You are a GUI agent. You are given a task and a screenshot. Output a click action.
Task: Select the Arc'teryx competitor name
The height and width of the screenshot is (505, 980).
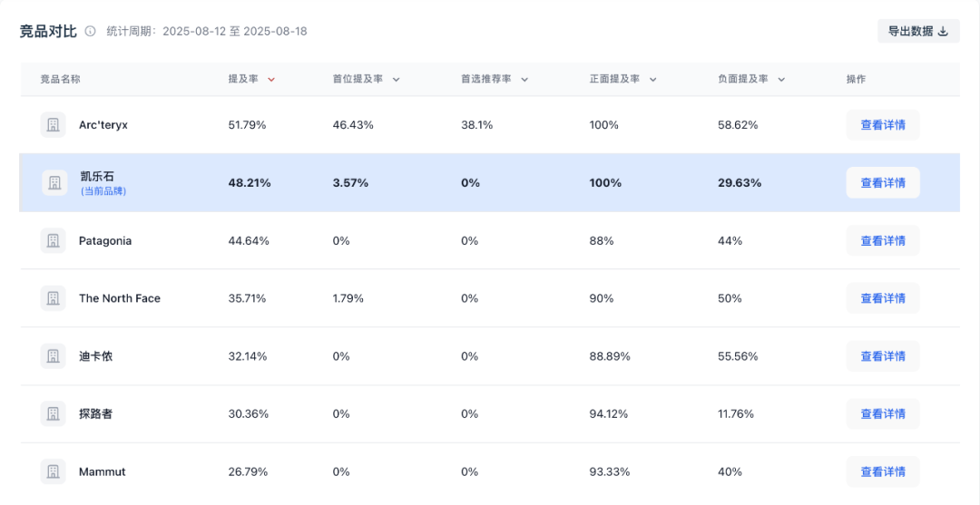[103, 125]
